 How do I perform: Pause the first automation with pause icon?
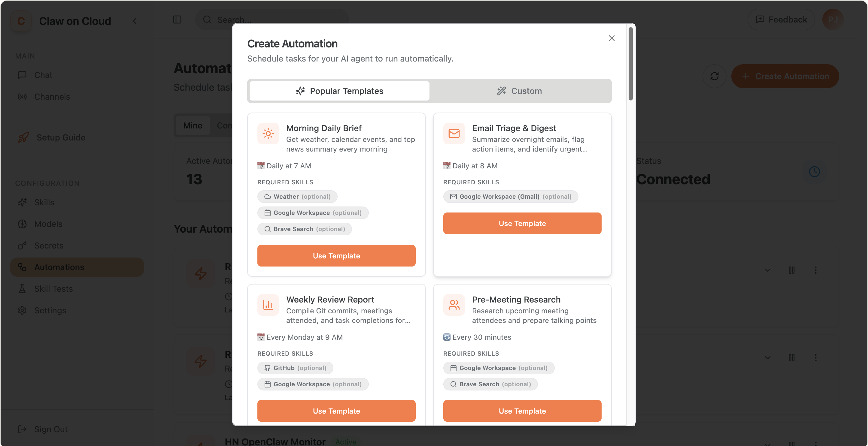(x=792, y=270)
